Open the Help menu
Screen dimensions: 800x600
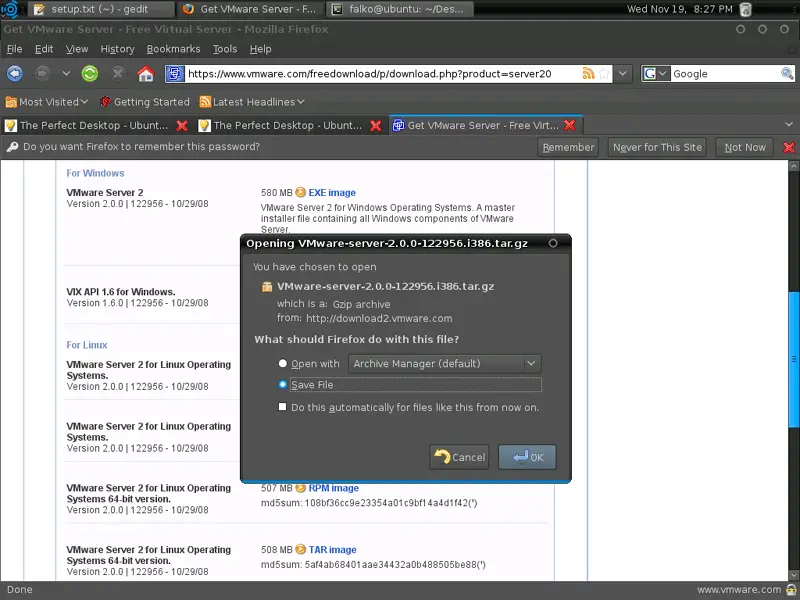pos(260,49)
